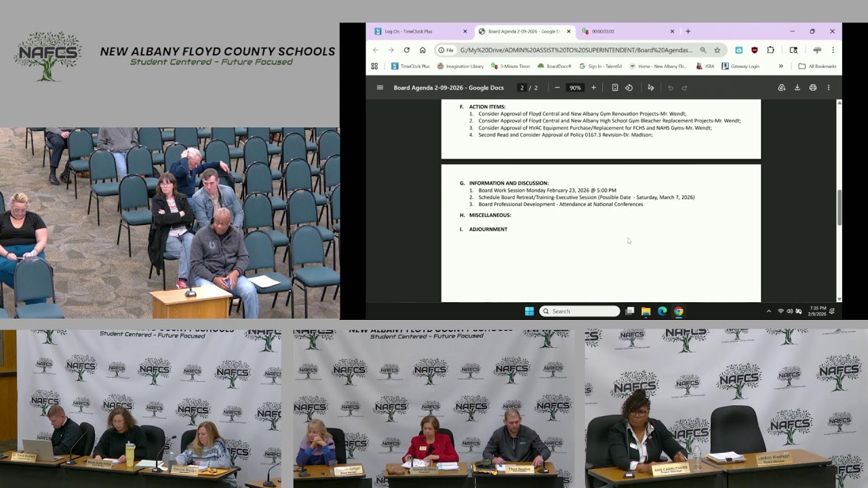Screen dimensions: 868x488
Task: Open the All Bookmarks folder
Action: pos(817,66)
